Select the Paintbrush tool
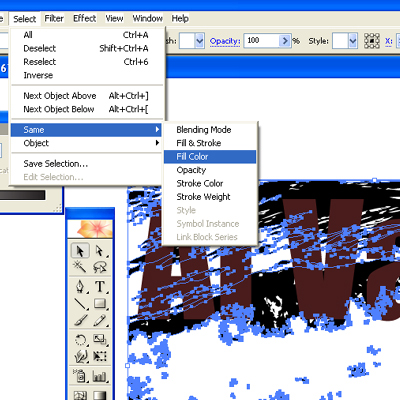Viewport: 400px width, 400px height. pyautogui.click(x=80, y=321)
